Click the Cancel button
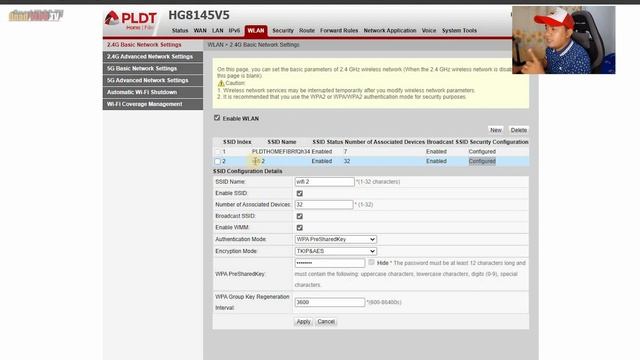This screenshot has width=640, height=360. coord(326,322)
